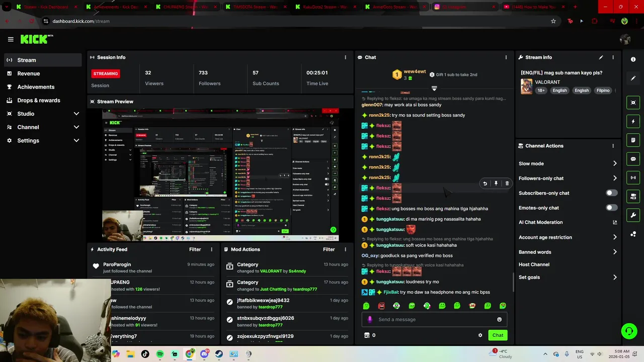Delete the hovered fleksz chat message
The image size is (644, 362).
point(507,184)
